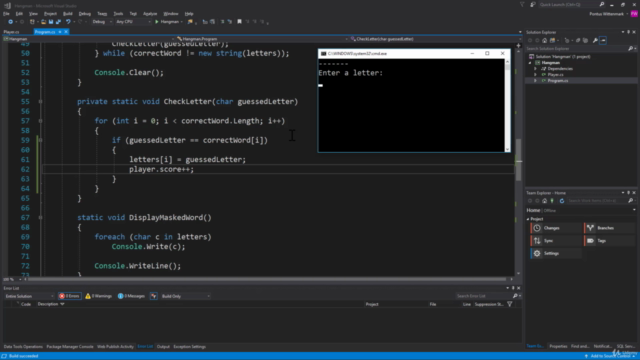
Task: Click the Properties wrench icon in Solution Explorer
Action: point(595,40)
